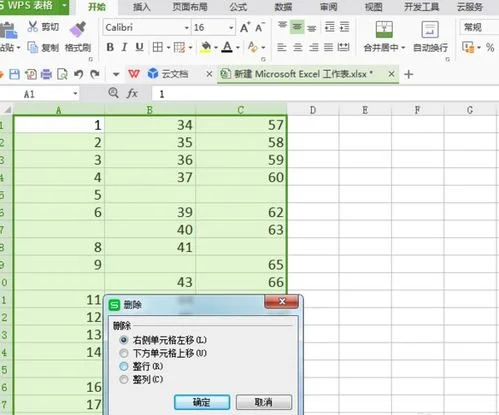The width and height of the screenshot is (499, 415).
Task: Select column D header
Action: (x=313, y=110)
